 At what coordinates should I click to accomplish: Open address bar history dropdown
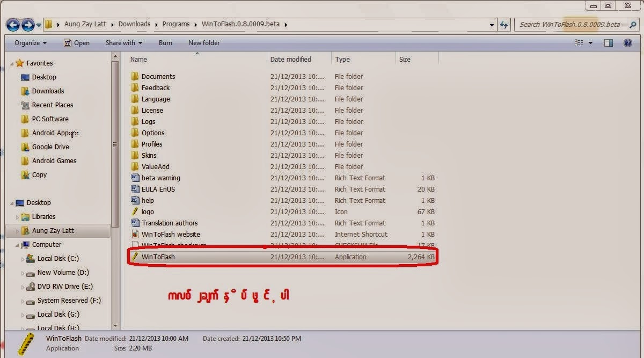492,24
